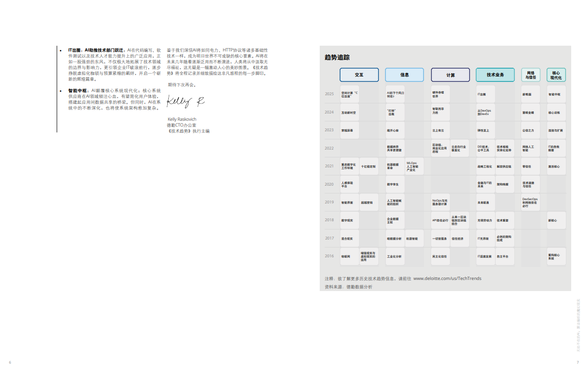This screenshot has height=380, width=588.
Task: Select the 2025 智能中枢 trend cell
Action: (x=556, y=94)
